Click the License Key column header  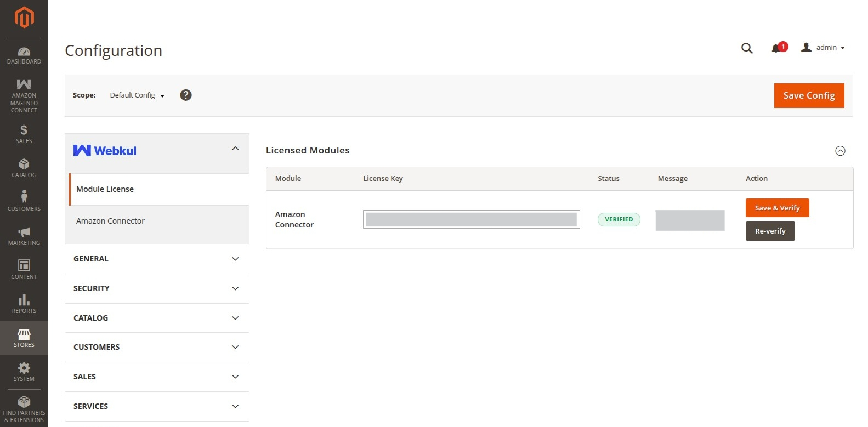click(x=383, y=179)
